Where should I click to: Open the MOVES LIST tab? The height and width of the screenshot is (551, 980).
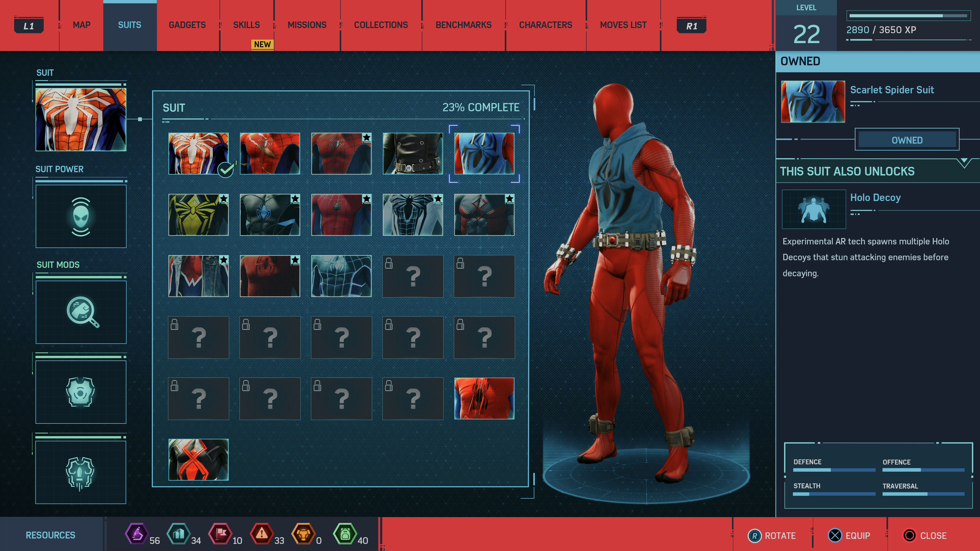(623, 25)
